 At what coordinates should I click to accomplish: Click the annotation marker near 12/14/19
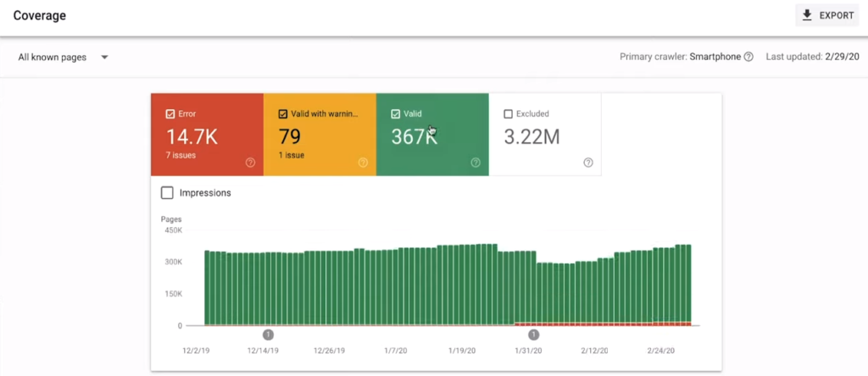(269, 335)
